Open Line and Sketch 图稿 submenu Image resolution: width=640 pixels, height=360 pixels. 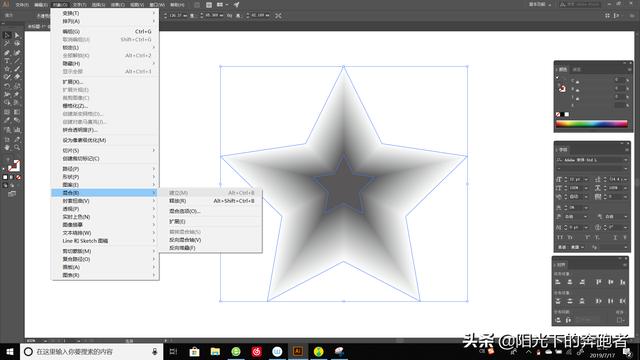pyautogui.click(x=105, y=241)
